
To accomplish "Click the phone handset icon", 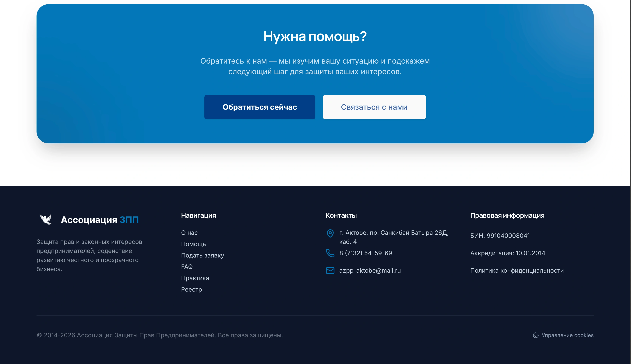I will (x=330, y=253).
